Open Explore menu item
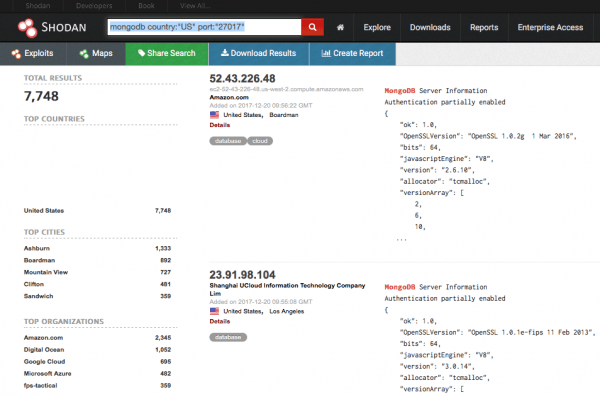 377,28
